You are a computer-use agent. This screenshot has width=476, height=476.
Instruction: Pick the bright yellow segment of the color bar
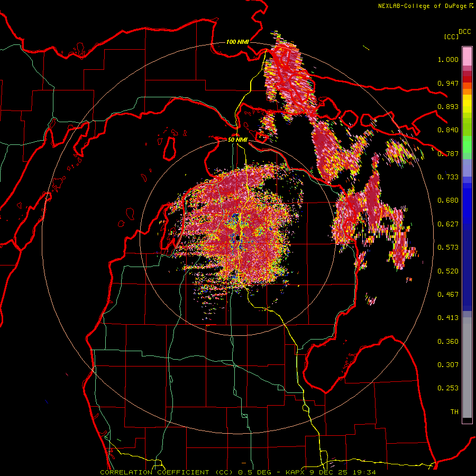[x=467, y=104]
